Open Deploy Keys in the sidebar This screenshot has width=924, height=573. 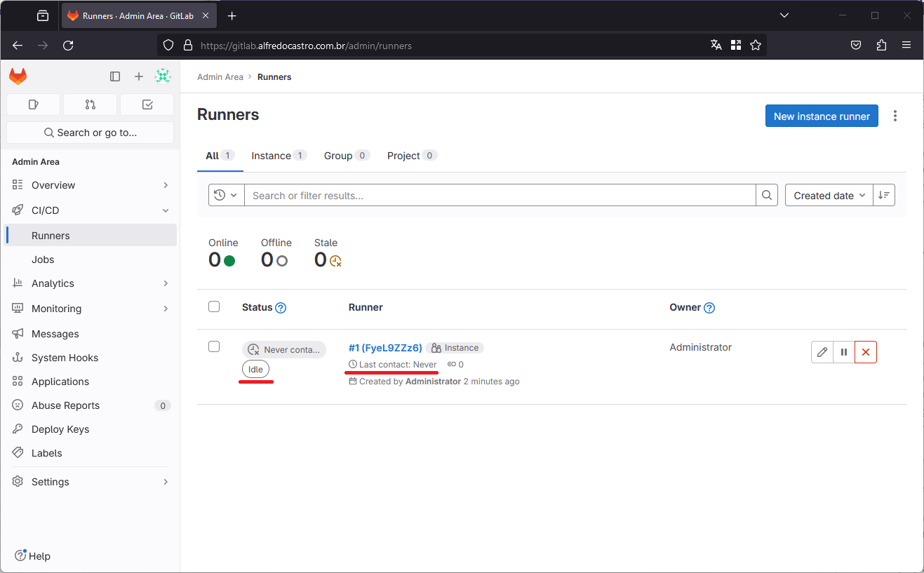(x=91, y=429)
